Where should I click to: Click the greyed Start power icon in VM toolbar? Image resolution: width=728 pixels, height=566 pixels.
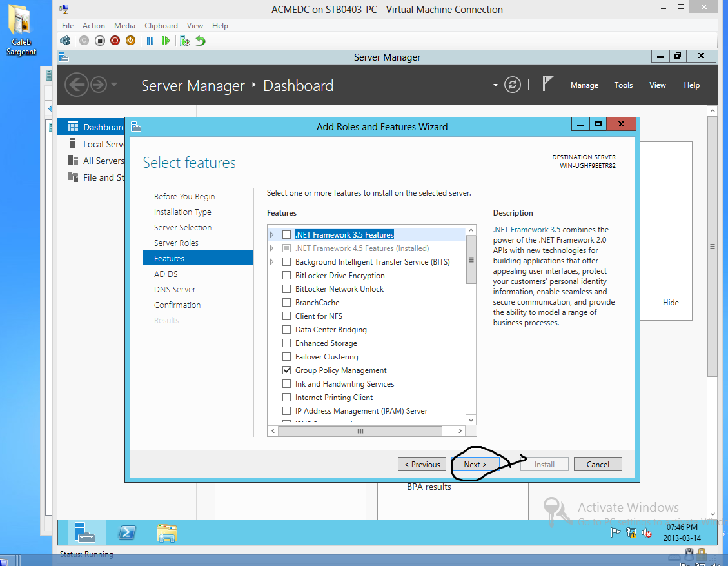click(x=84, y=41)
